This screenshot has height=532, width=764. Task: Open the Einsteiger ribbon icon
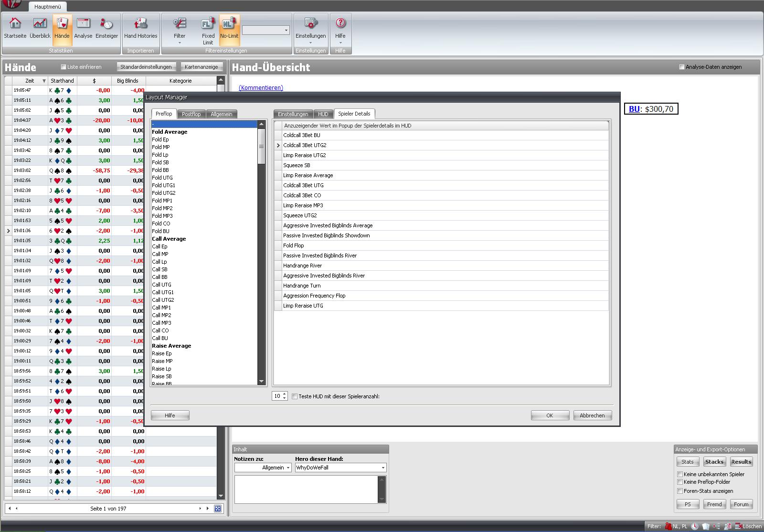pos(106,23)
